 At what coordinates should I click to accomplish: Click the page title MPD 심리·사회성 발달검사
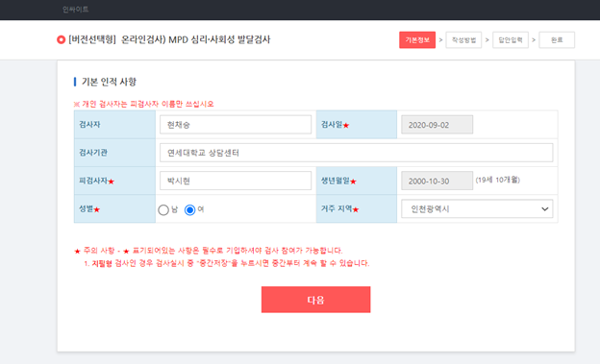(x=219, y=39)
